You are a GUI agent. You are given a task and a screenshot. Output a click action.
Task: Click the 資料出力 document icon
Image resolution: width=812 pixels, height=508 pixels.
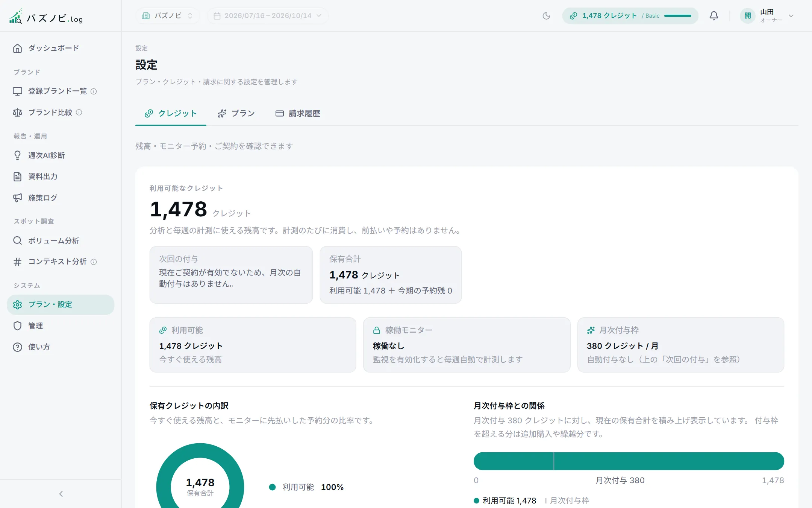click(17, 176)
